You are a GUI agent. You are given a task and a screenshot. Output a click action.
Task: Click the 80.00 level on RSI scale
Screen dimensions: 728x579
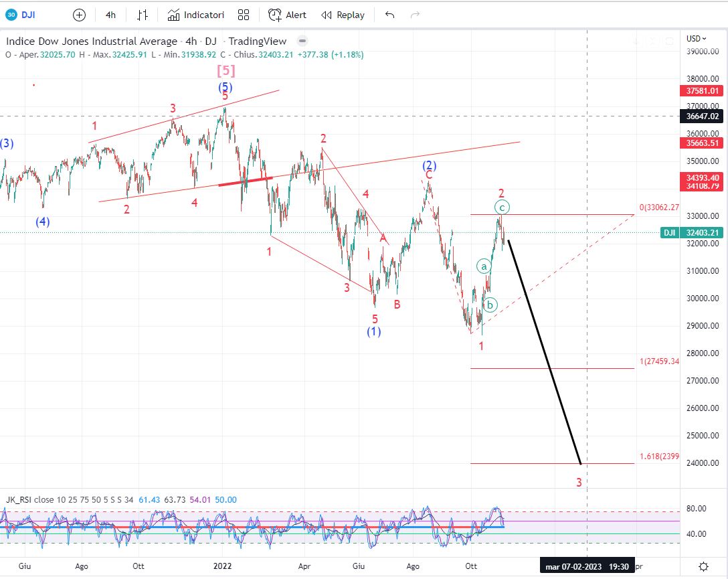tap(696, 509)
